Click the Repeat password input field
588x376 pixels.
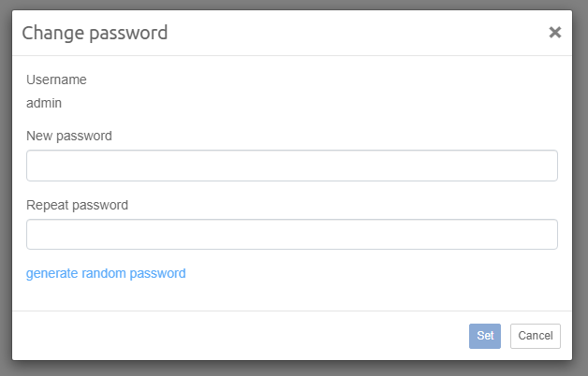291,235
